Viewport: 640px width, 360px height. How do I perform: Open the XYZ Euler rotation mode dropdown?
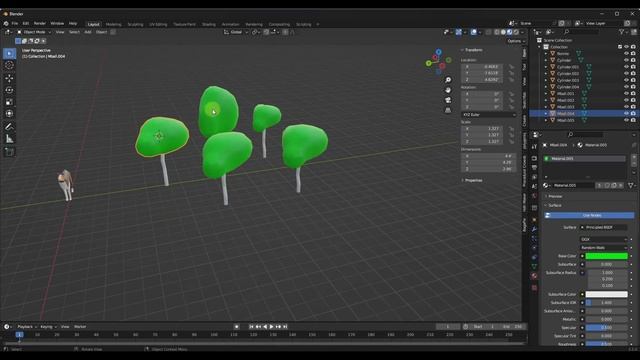click(489, 115)
